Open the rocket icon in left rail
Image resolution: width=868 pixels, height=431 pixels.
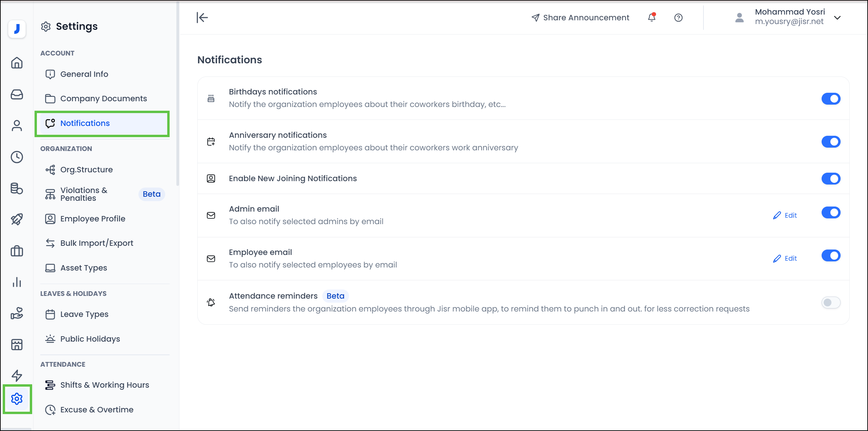click(x=17, y=219)
